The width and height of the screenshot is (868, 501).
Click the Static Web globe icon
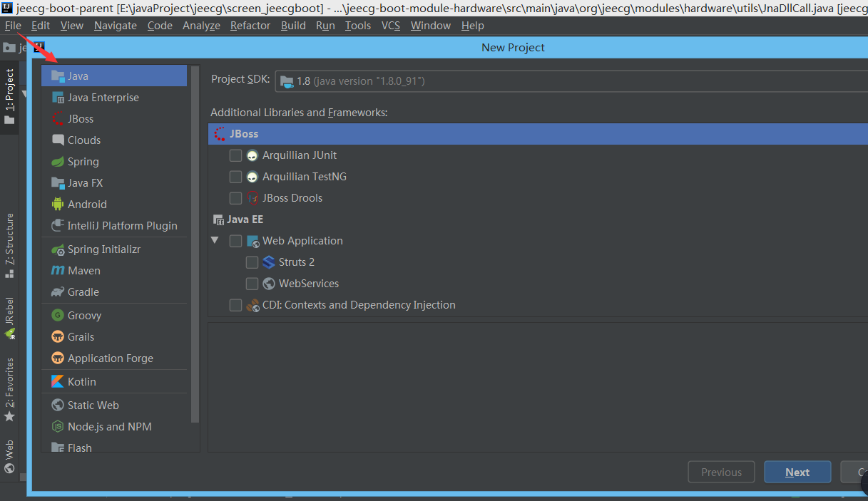point(58,405)
